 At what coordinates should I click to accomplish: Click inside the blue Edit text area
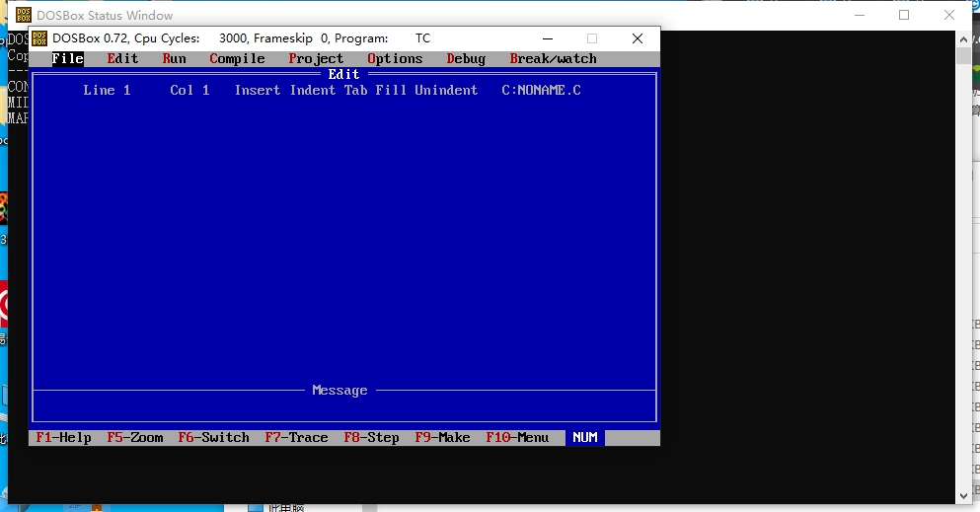(x=343, y=237)
